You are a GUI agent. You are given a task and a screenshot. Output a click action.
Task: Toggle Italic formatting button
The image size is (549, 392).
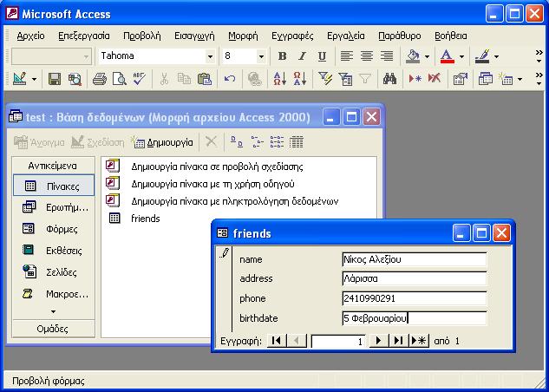pyautogui.click(x=302, y=56)
